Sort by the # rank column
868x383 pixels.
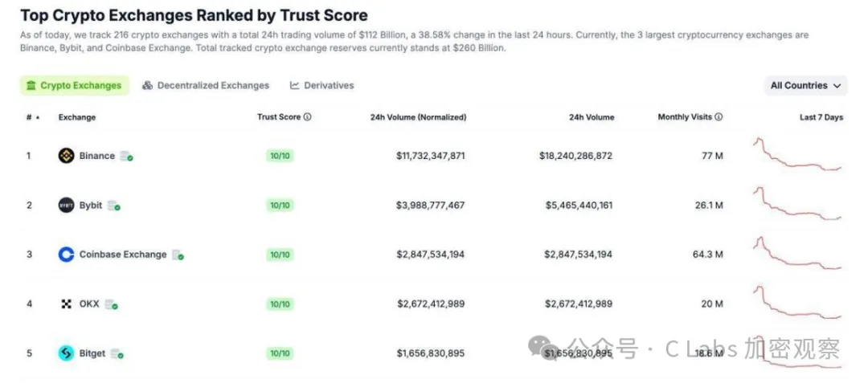click(32, 117)
